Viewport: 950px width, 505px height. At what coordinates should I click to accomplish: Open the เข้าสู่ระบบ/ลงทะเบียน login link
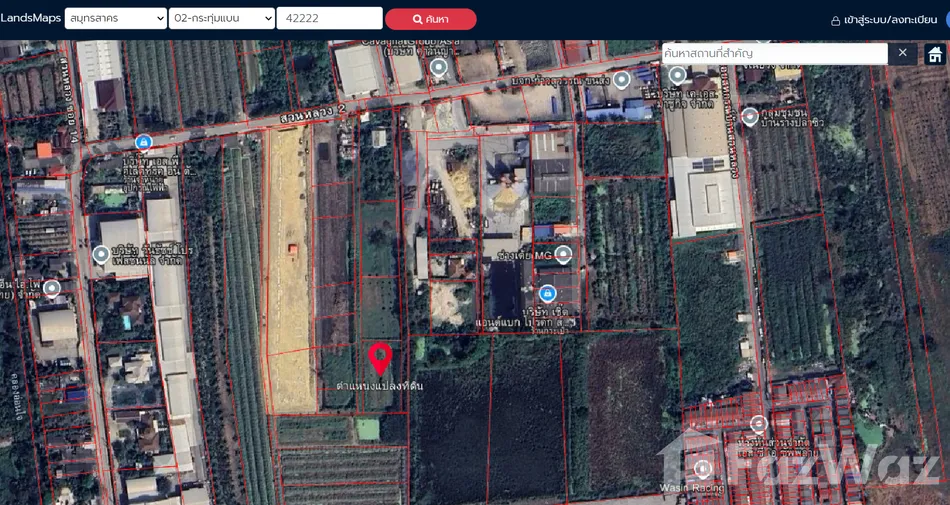coord(890,20)
